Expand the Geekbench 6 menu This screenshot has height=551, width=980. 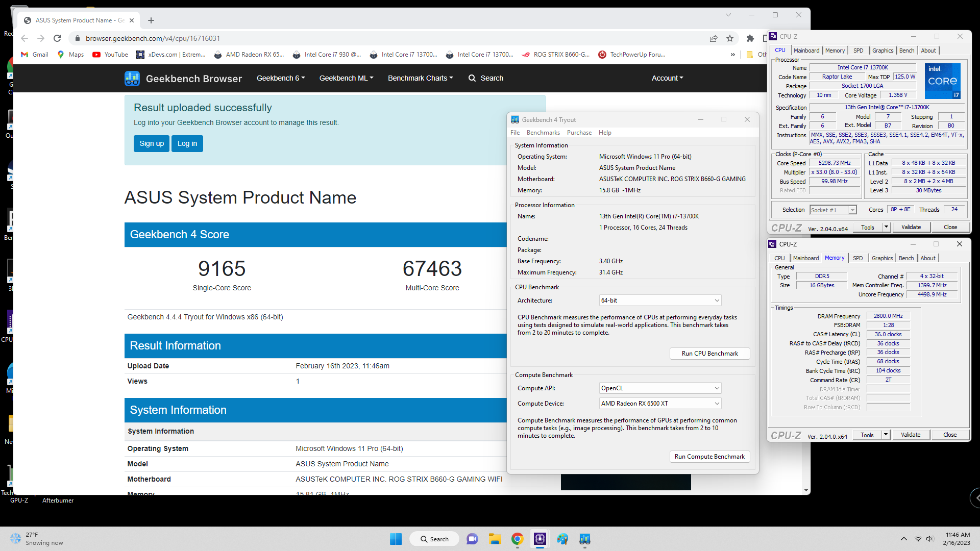click(281, 78)
